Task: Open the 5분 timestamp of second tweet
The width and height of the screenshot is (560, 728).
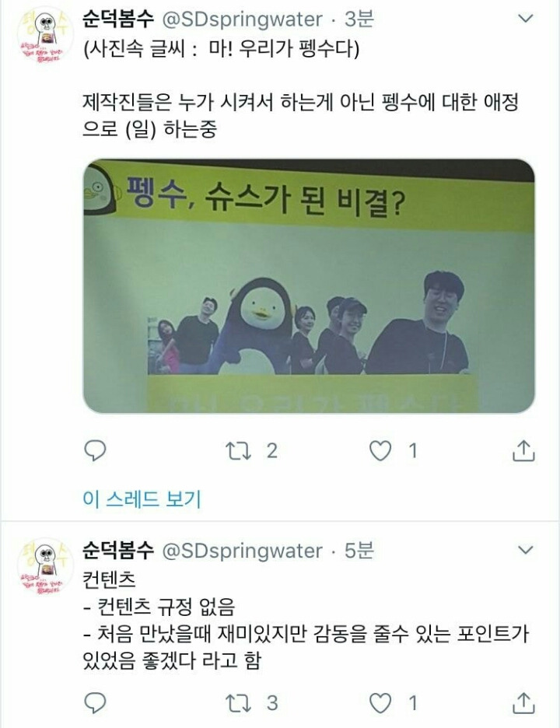Action: pyautogui.click(x=359, y=551)
